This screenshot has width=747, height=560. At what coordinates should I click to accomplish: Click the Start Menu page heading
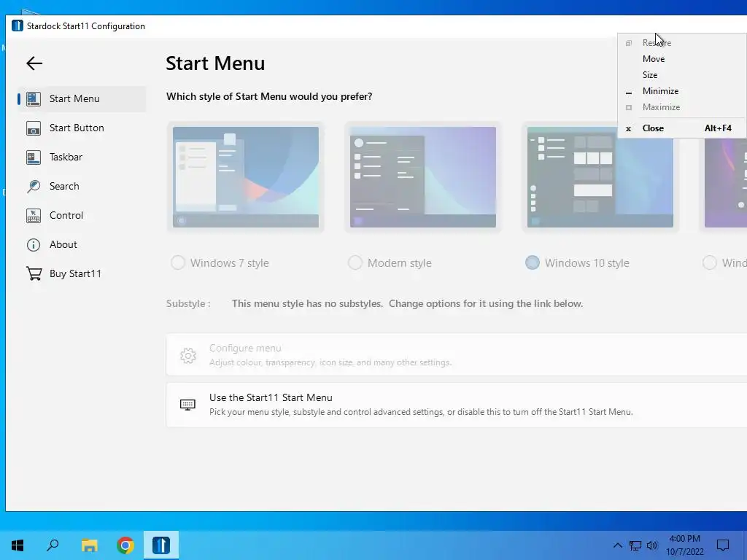coord(215,63)
